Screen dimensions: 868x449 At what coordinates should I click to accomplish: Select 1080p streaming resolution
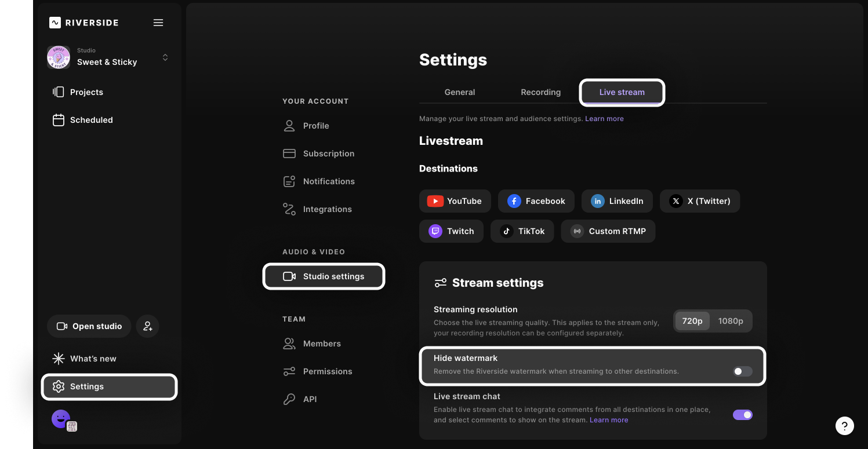[731, 321]
